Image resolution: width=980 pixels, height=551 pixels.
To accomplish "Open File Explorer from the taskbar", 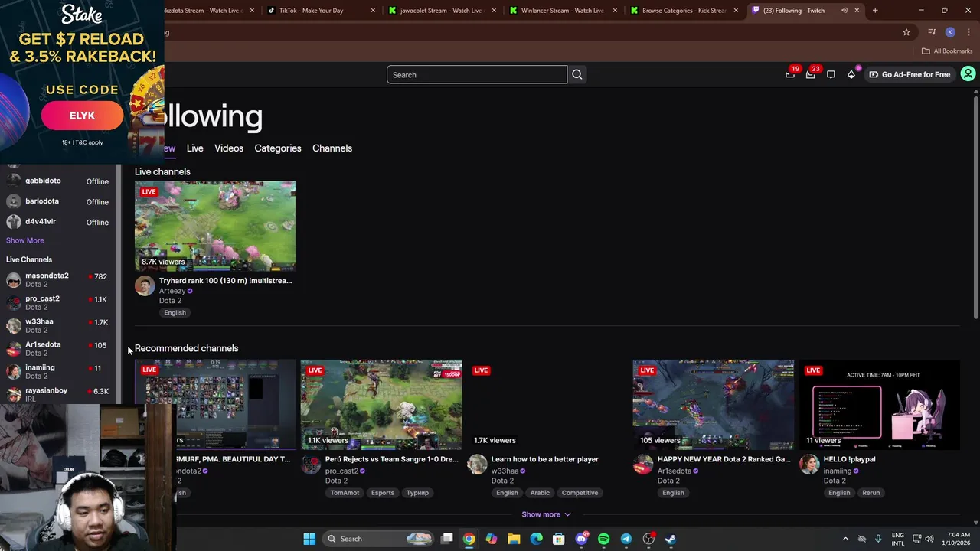I will (514, 539).
